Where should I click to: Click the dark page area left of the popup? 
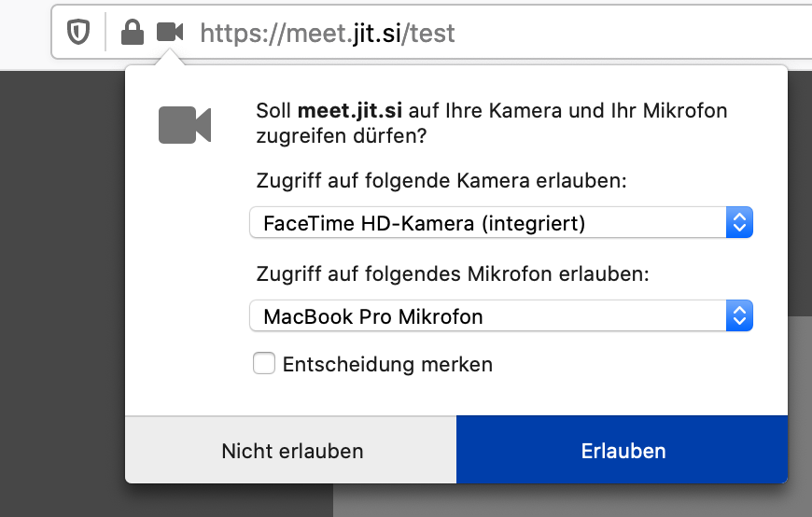click(61, 280)
